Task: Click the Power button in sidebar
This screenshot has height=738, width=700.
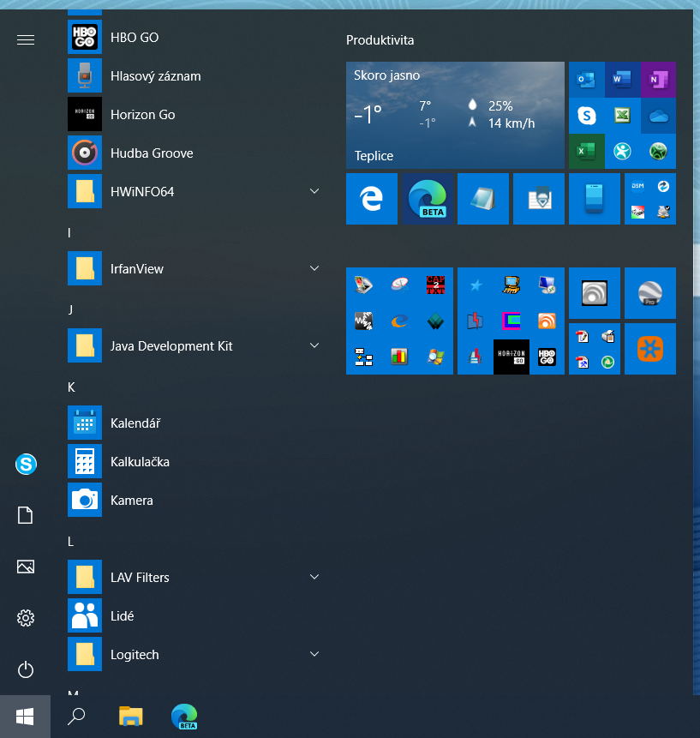Action: tap(26, 669)
